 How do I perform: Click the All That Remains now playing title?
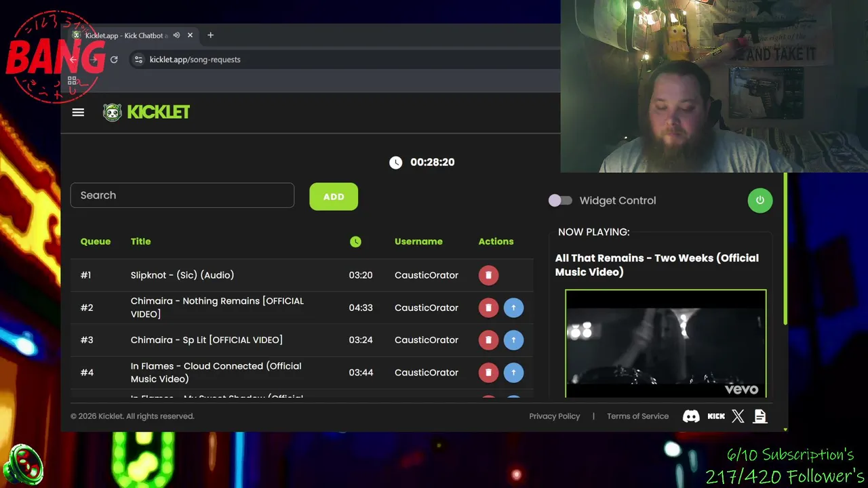pos(657,265)
